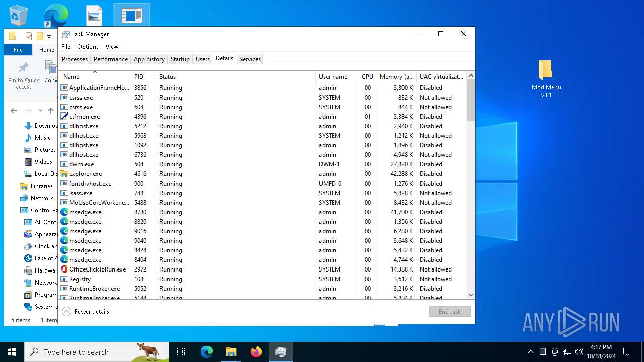Switch to the Processes tab
The image size is (644, 362).
tap(74, 59)
